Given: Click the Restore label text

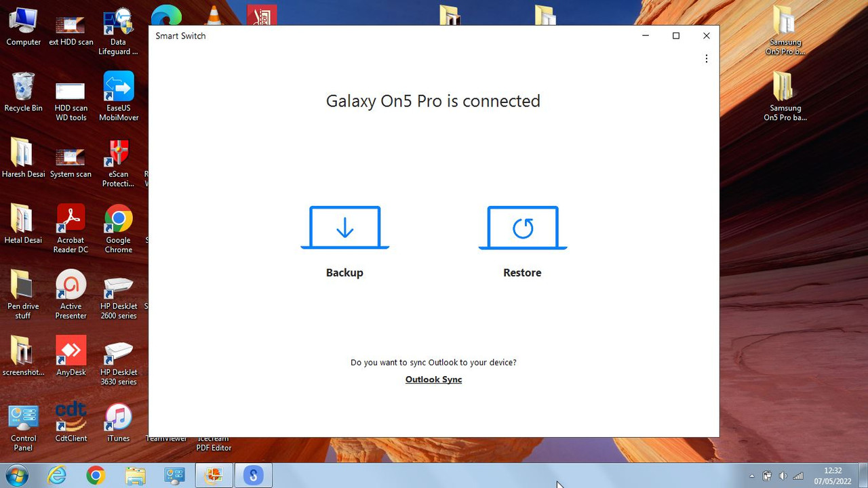Looking at the screenshot, I should 522,272.
